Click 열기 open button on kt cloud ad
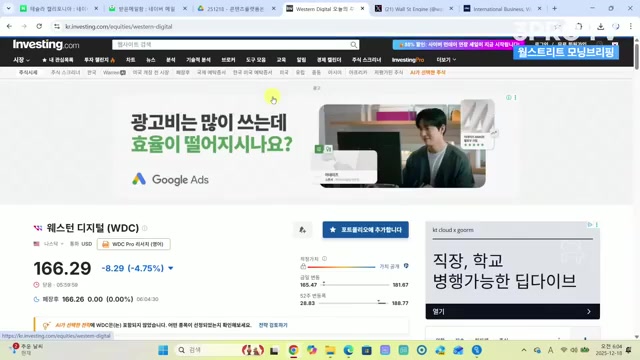This screenshot has height=360, width=640. [x=512, y=311]
